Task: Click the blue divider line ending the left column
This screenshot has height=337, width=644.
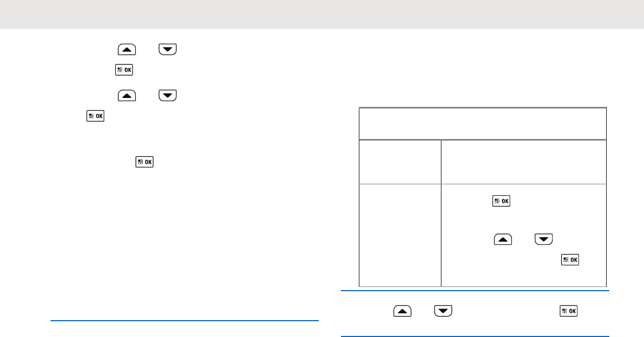Action: point(185,320)
